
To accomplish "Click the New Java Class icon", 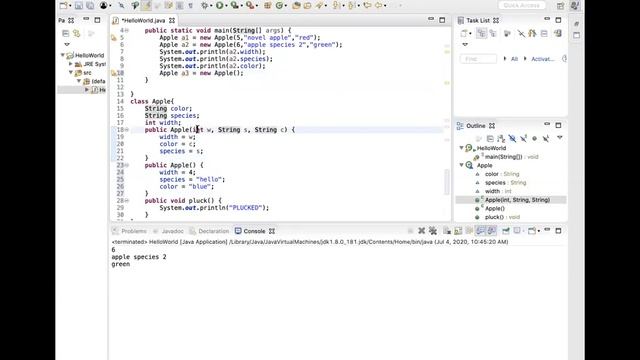I will click(280, 5).
